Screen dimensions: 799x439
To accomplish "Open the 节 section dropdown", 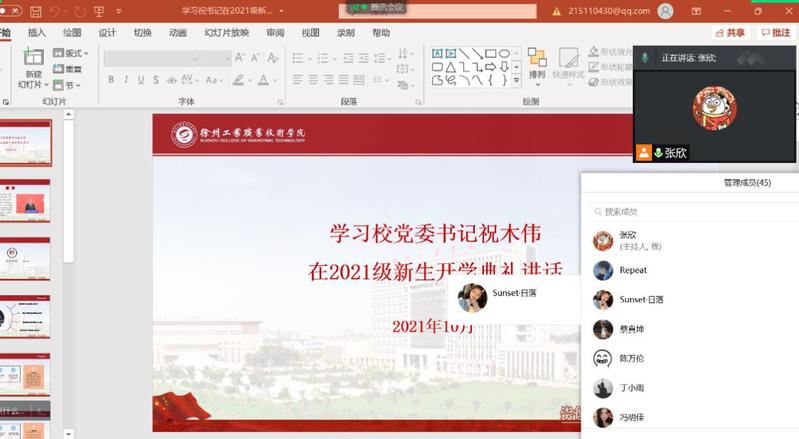I will (x=68, y=85).
